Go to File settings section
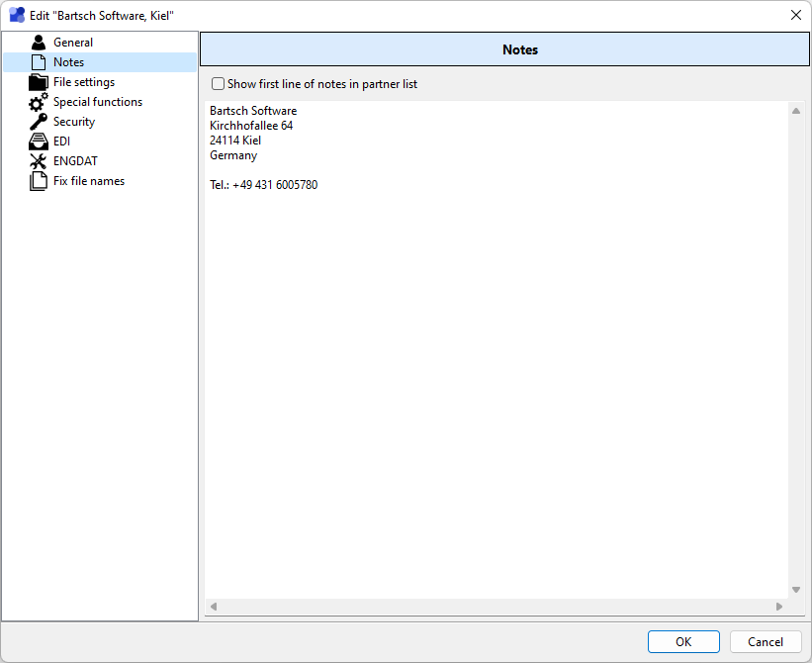Image resolution: width=812 pixels, height=663 pixels. 84,82
